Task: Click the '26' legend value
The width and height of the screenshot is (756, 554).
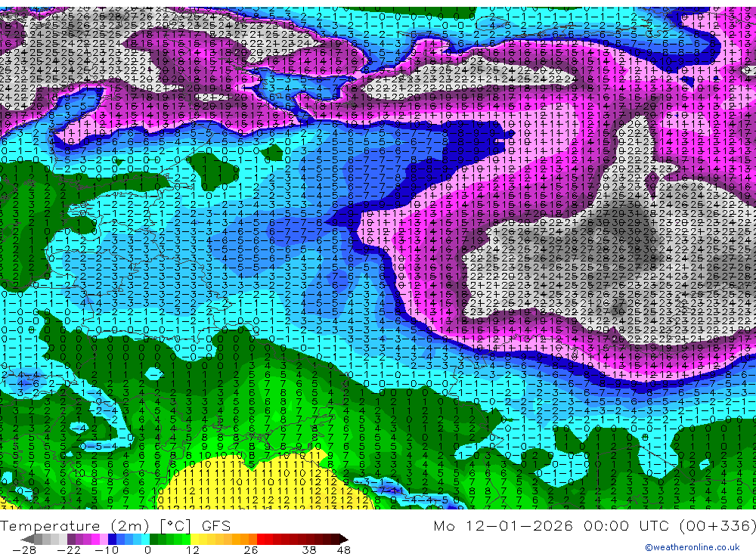Action: (251, 550)
